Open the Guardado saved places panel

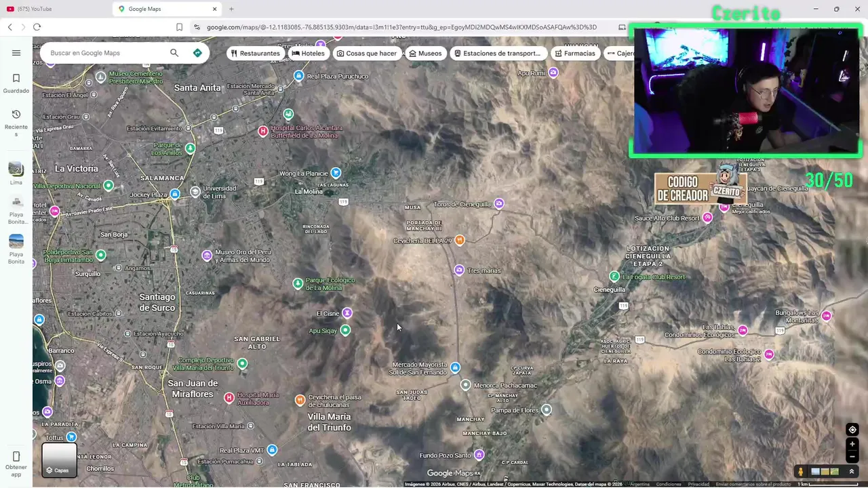pos(16,83)
